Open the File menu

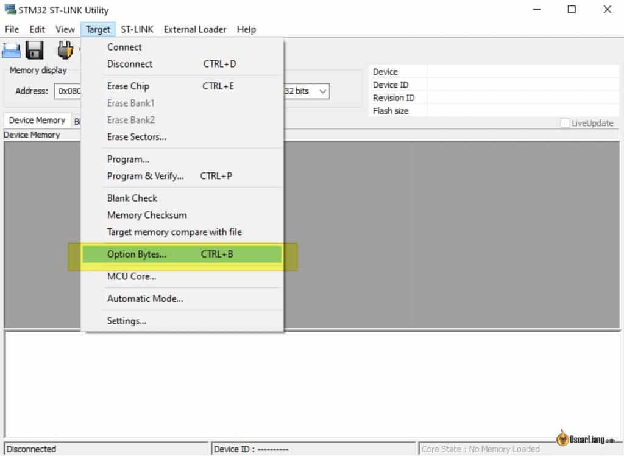click(x=12, y=29)
